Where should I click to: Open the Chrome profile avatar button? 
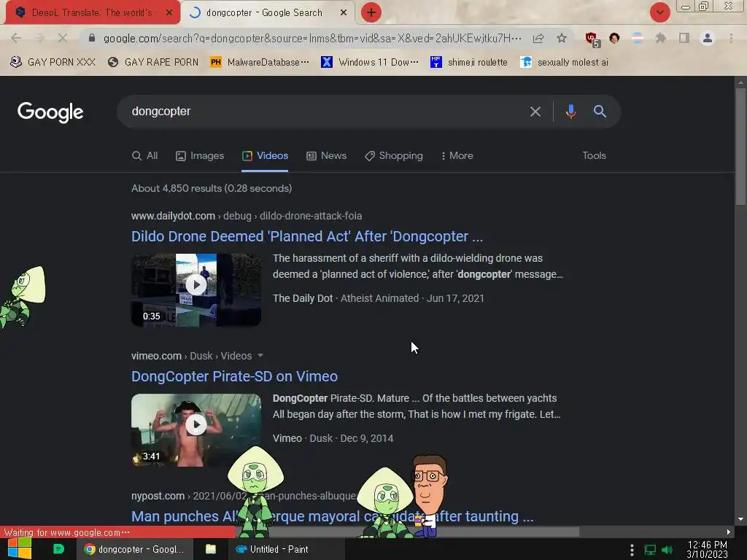click(708, 38)
